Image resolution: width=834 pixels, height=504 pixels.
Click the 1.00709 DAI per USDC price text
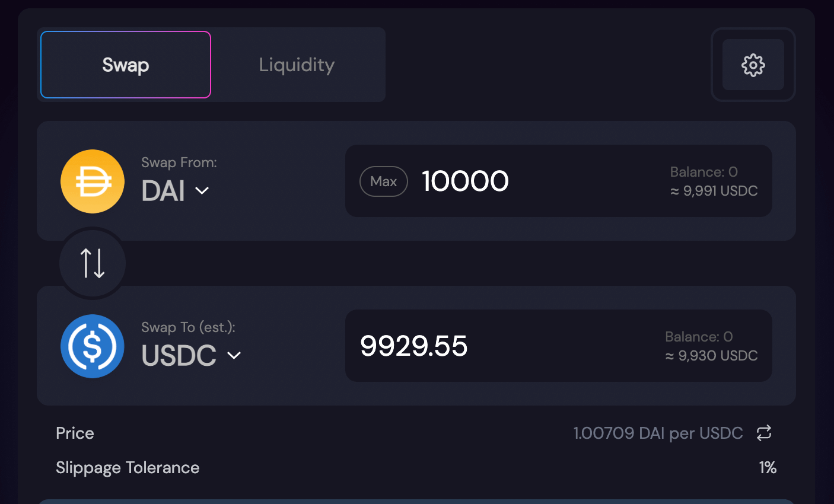[658, 433]
